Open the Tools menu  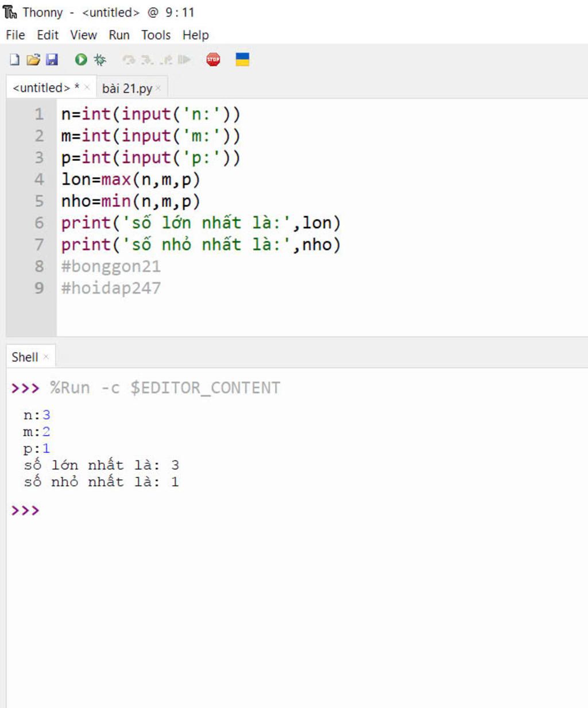(x=156, y=35)
